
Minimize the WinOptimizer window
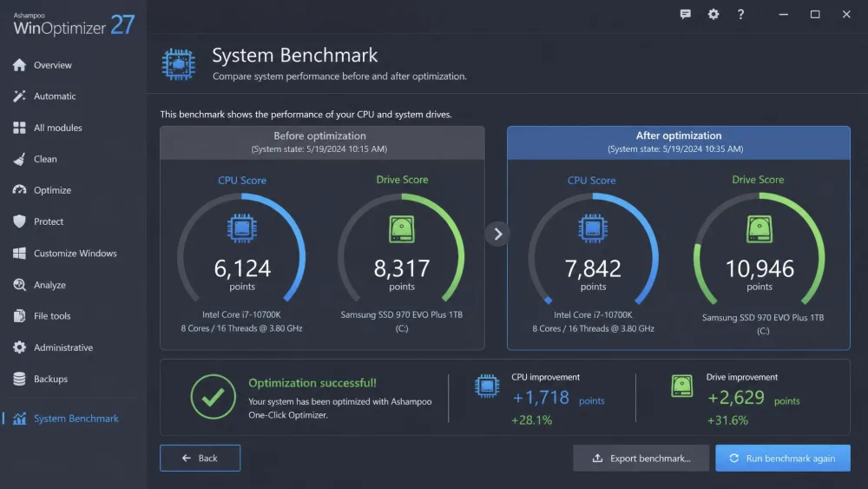[x=783, y=15]
